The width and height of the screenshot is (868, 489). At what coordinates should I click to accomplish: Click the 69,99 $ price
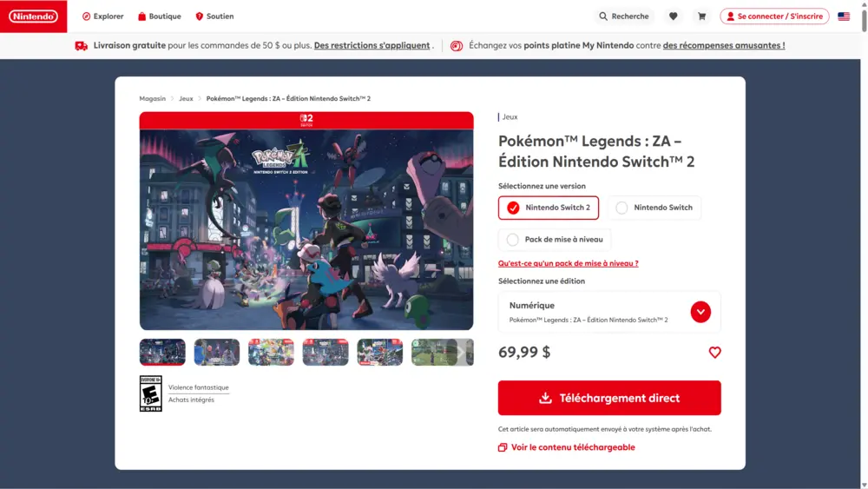[524, 353]
